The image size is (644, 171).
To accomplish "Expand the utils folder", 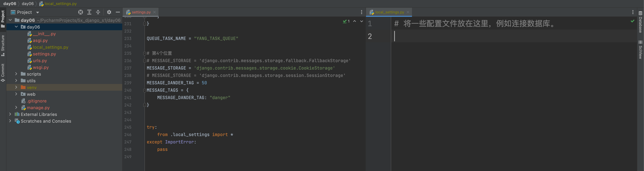I will point(16,80).
